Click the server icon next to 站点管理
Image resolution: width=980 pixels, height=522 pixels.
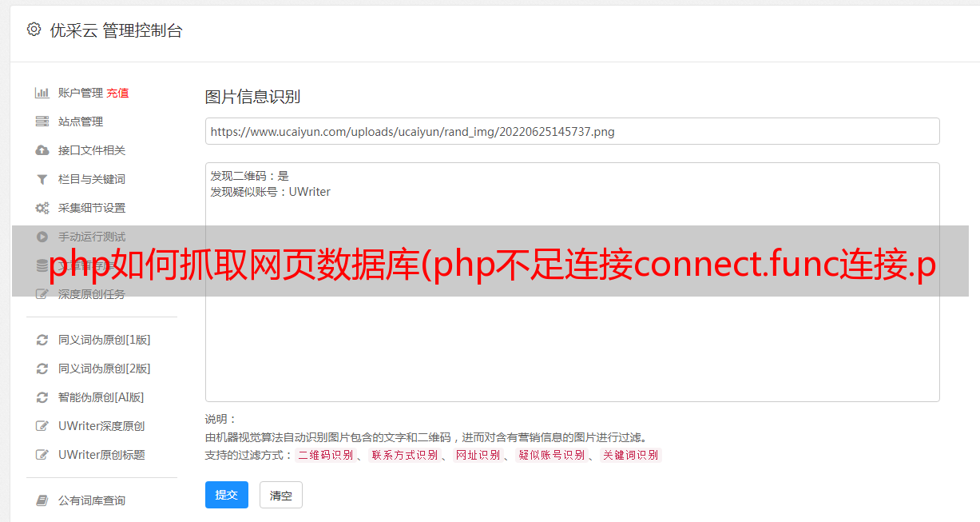click(42, 122)
